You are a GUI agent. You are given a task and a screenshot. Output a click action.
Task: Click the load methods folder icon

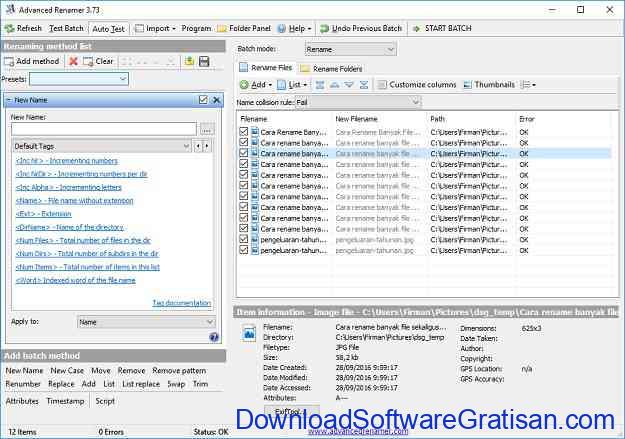pyautogui.click(x=189, y=61)
